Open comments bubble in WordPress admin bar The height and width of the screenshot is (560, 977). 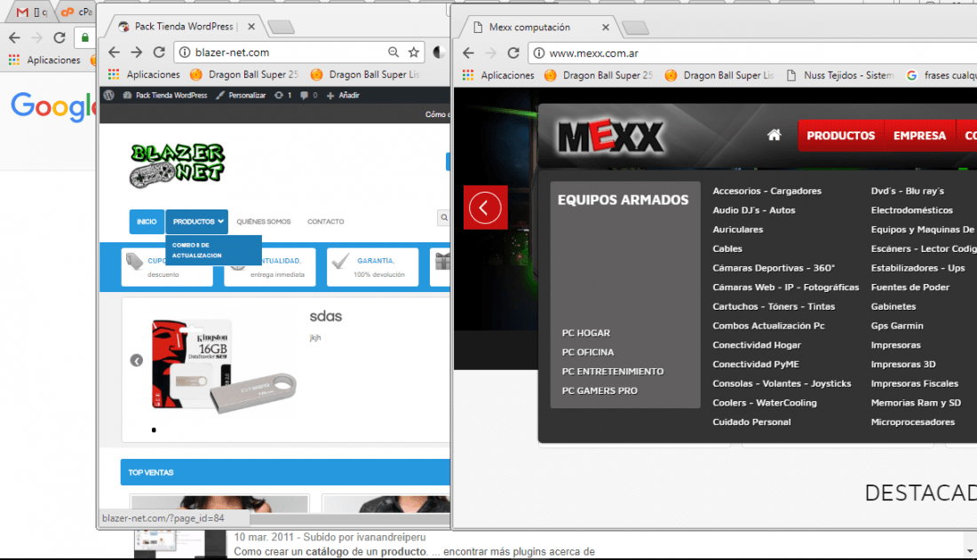[308, 95]
